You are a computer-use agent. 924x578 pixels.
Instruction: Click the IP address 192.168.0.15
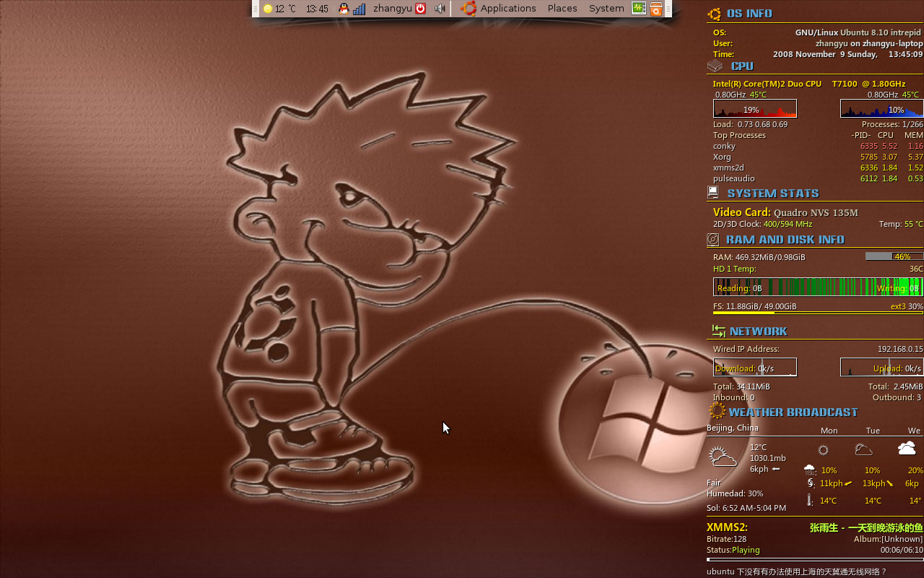(900, 349)
